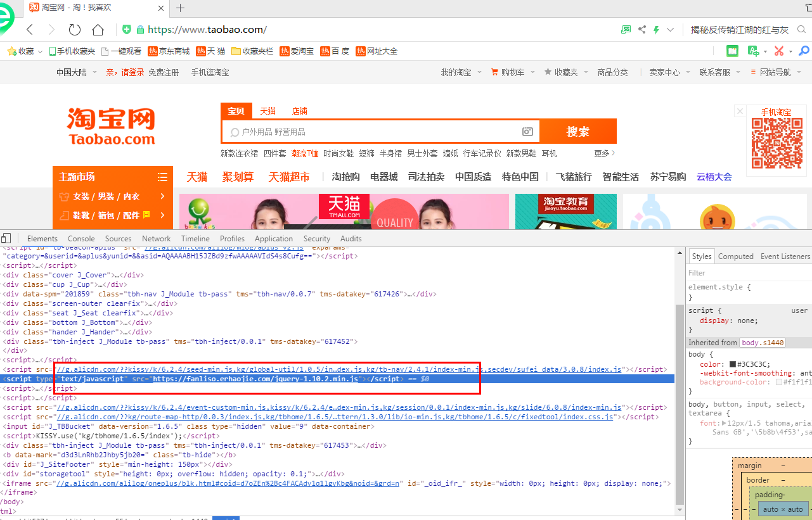Click the browser forward arrow
This screenshot has height=520, width=812.
pyautogui.click(x=51, y=30)
